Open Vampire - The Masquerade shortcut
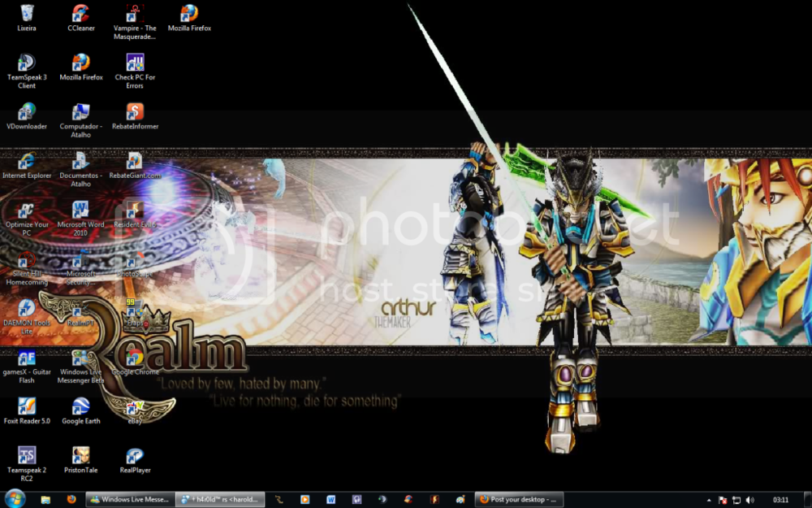The width and height of the screenshot is (812, 508). (135, 14)
